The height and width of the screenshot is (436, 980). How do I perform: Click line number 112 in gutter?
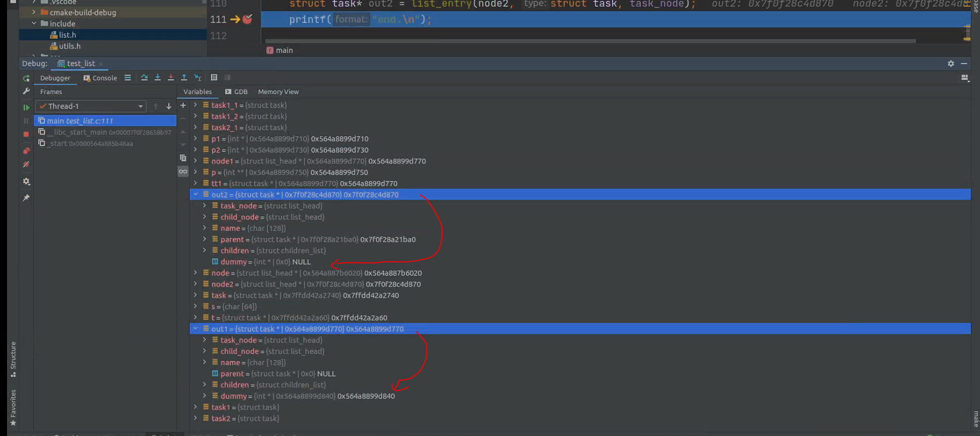click(x=218, y=36)
